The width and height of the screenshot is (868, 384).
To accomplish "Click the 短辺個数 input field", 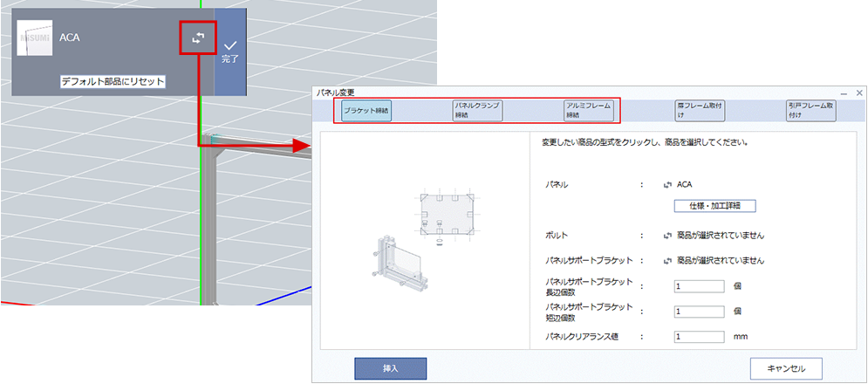I will pyautogui.click(x=699, y=312).
